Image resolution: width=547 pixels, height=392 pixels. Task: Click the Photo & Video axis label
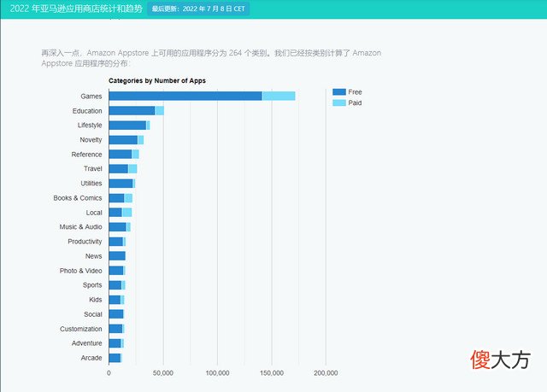pyautogui.click(x=80, y=270)
